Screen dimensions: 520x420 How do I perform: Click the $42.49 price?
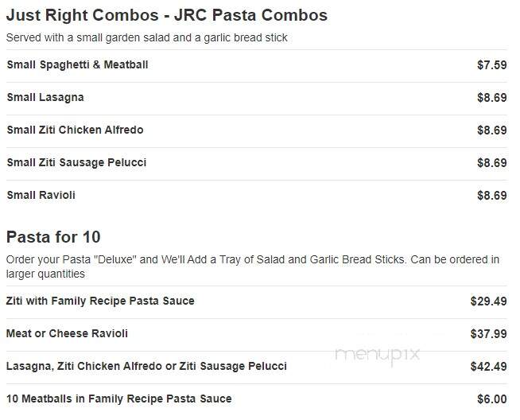coord(488,367)
